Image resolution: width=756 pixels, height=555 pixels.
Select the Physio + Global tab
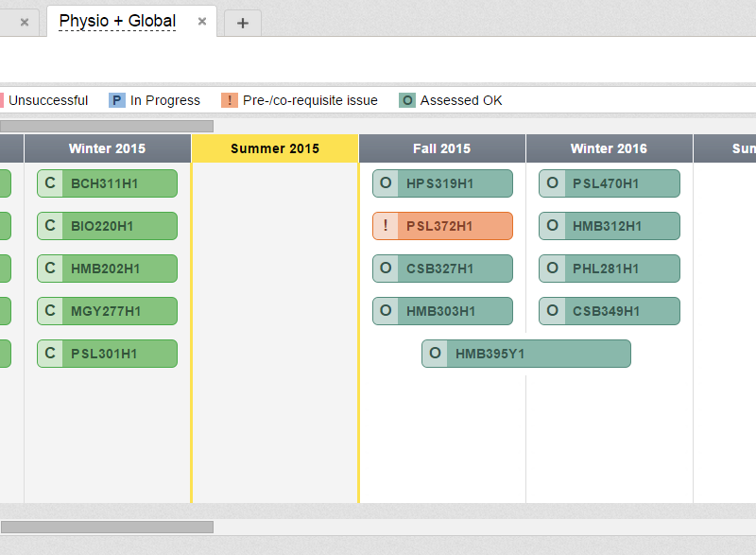coord(117,21)
